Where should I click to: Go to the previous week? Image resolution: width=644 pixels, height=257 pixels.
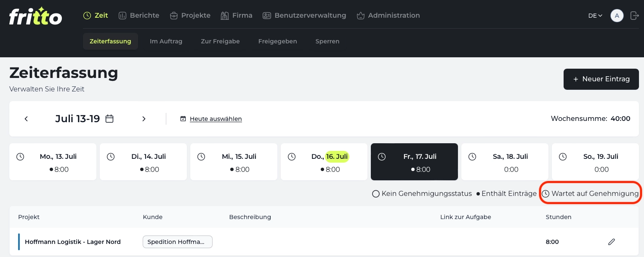(x=26, y=119)
